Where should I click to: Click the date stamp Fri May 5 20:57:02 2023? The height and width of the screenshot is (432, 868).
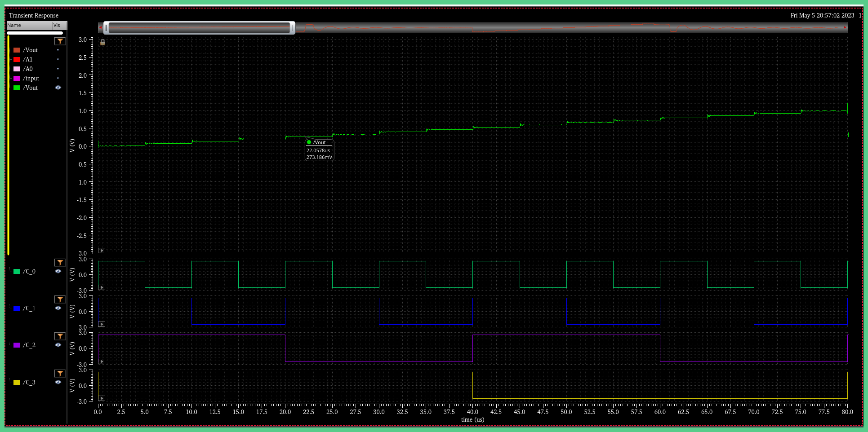(x=822, y=15)
